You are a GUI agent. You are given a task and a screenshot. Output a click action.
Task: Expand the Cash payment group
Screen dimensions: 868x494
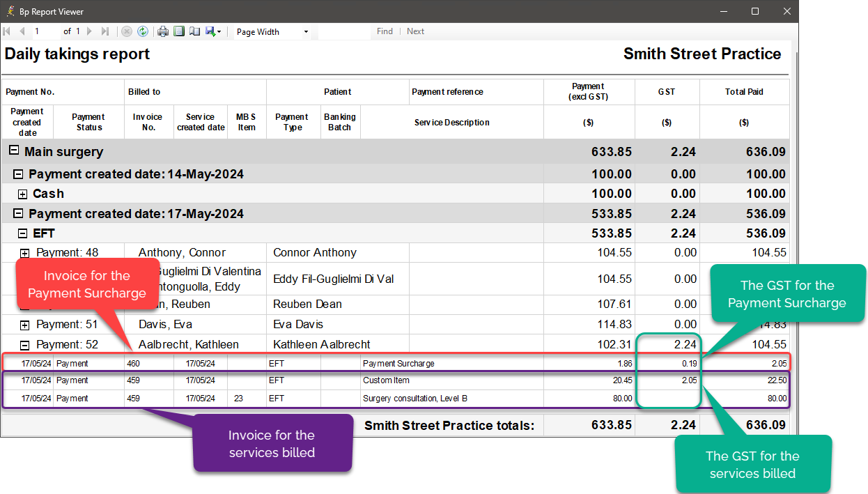(x=22, y=194)
